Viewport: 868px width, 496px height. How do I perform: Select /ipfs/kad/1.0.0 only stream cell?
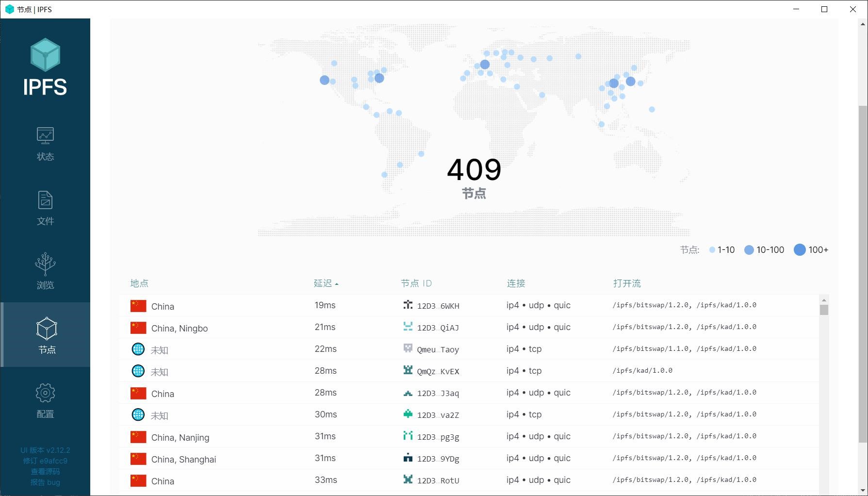[642, 370]
